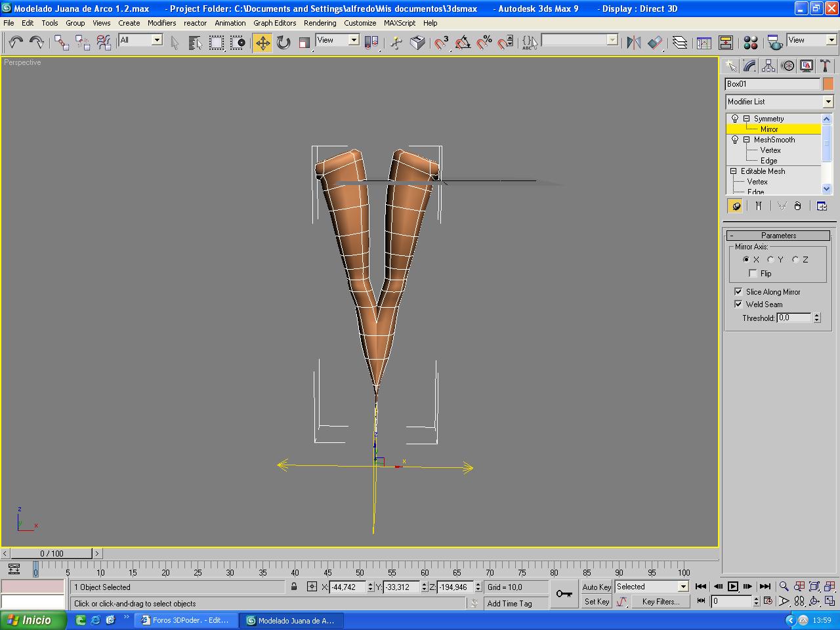Enable the Flip checkbox
The image size is (840, 630).
tap(753, 274)
